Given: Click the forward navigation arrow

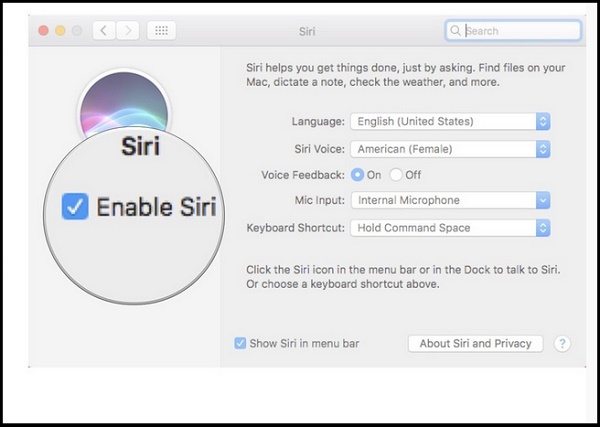Looking at the screenshot, I should (x=128, y=31).
